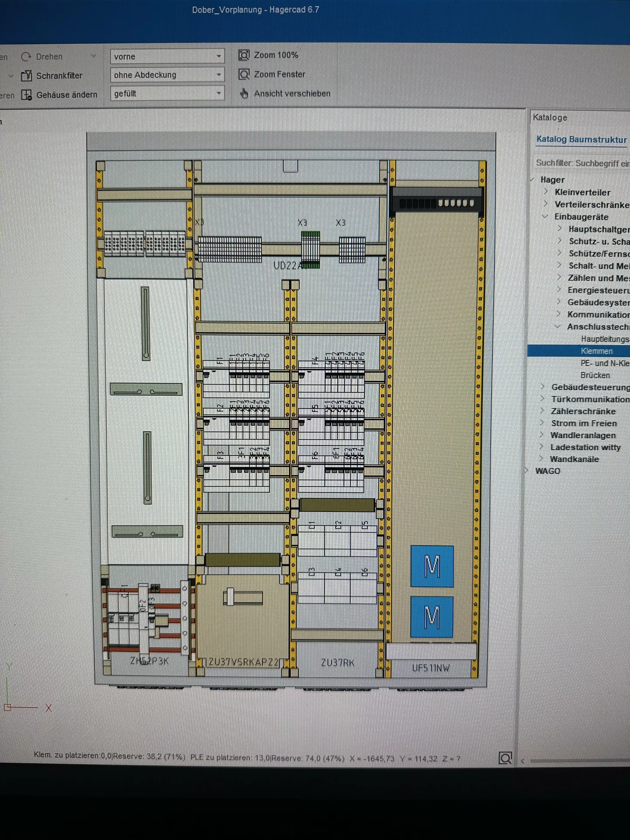Expand the Kleinverteiler tree node

click(546, 192)
